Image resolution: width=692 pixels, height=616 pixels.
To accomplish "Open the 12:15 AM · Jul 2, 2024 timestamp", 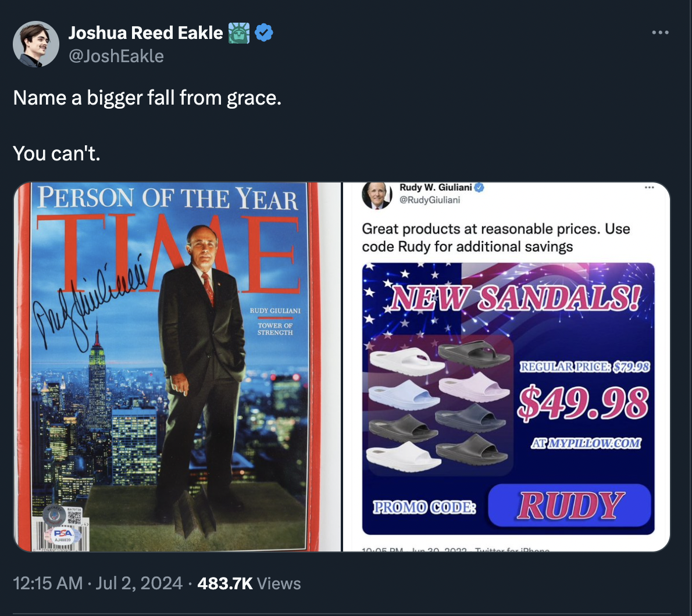I will [x=98, y=583].
